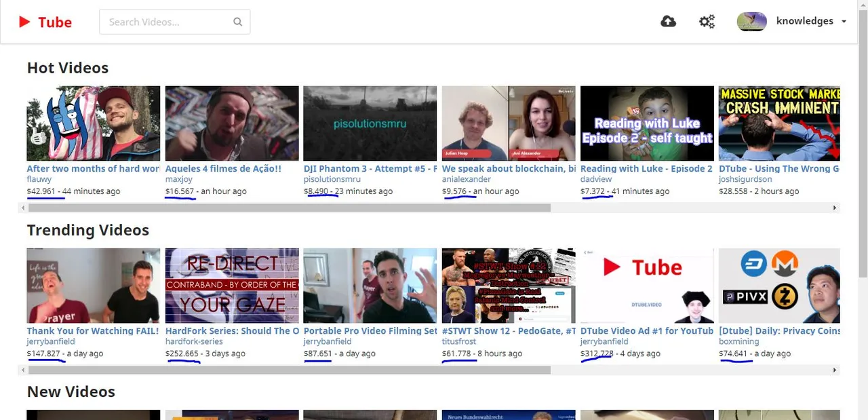The height and width of the screenshot is (420, 868).
Task: Open "Aqueles 4 filmes de Ação!!" video link
Action: point(223,168)
